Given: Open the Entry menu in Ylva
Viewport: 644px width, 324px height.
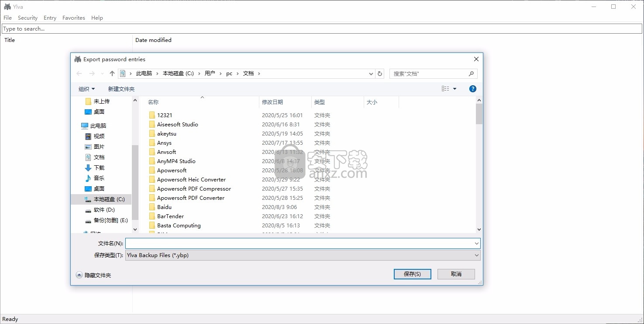Looking at the screenshot, I should click(50, 18).
